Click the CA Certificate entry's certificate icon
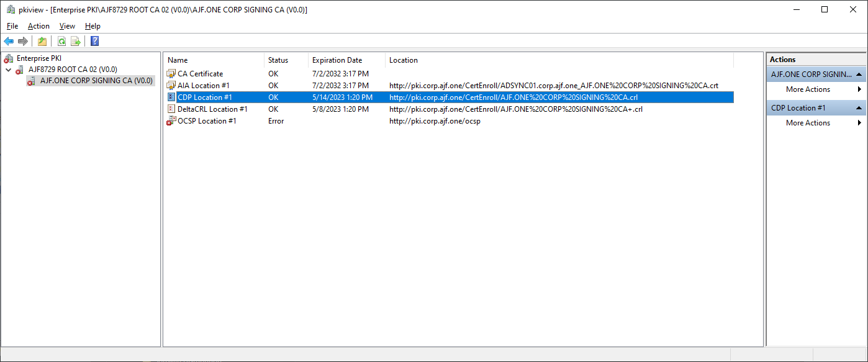868x362 pixels. (x=171, y=73)
